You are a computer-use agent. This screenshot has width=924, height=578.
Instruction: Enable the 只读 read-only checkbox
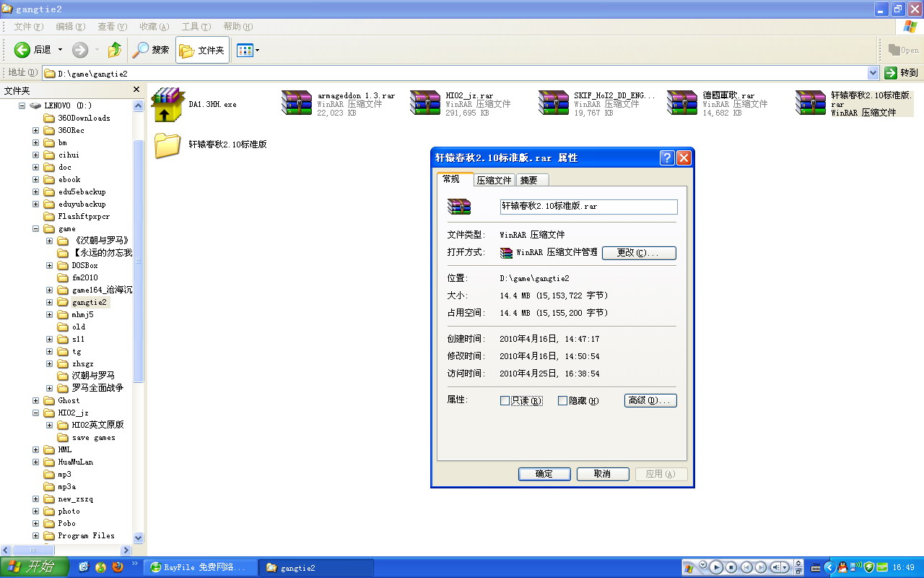505,401
